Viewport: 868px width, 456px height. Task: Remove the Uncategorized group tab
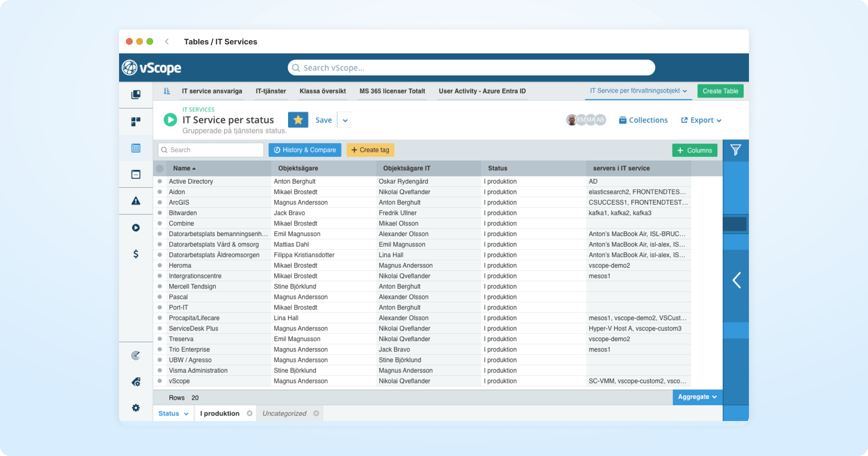[316, 413]
